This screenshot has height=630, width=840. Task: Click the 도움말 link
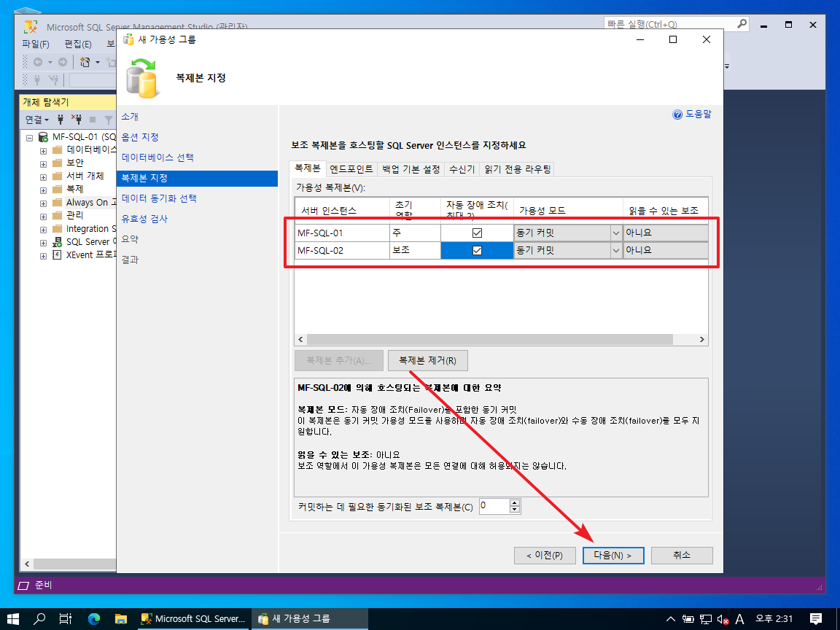click(x=699, y=114)
